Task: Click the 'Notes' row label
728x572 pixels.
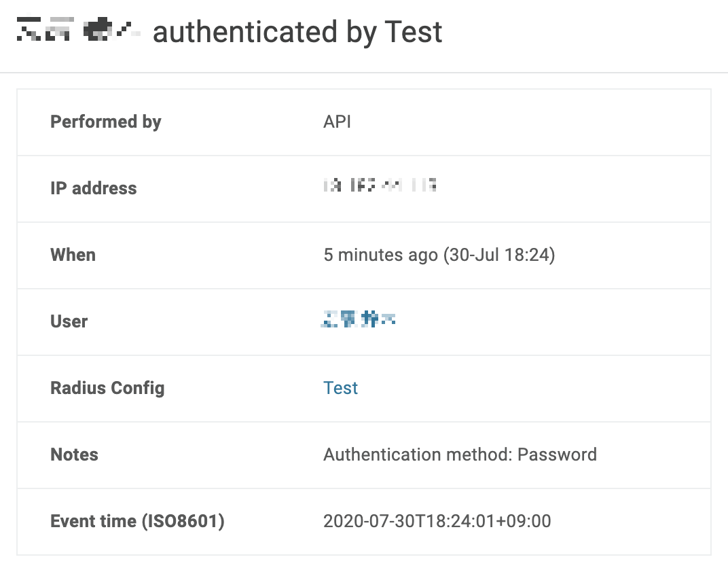Action: [x=75, y=454]
